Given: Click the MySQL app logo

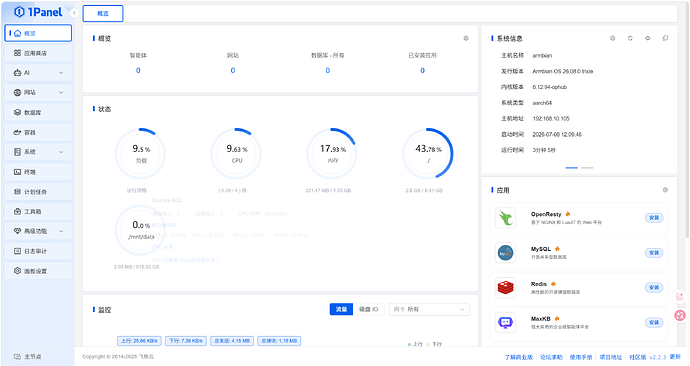Looking at the screenshot, I should [x=505, y=253].
